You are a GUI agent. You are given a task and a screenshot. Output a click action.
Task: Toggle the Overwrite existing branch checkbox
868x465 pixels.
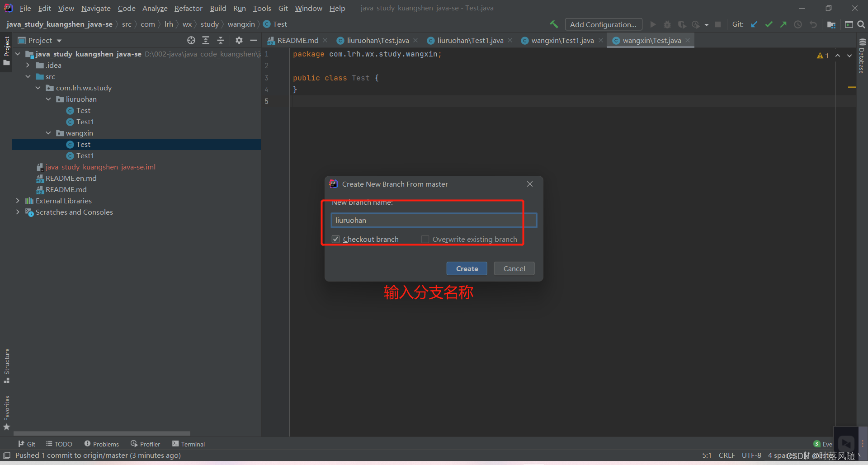[425, 239]
